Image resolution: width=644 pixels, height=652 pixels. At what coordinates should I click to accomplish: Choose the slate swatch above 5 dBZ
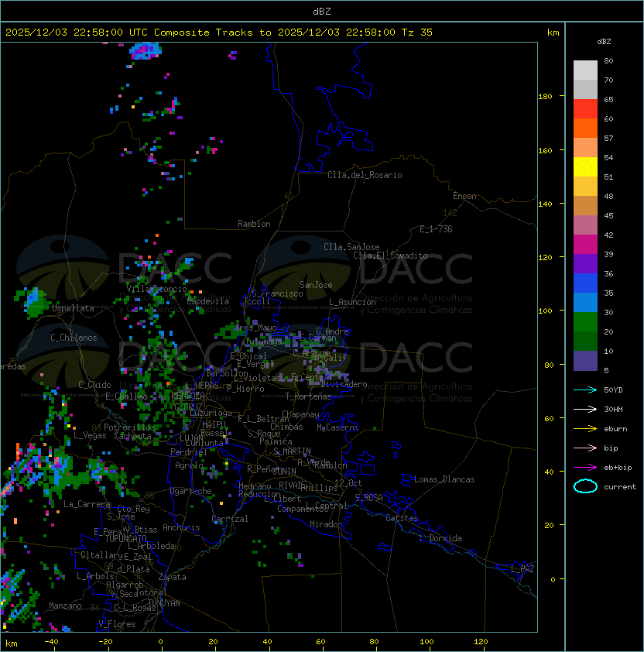click(x=585, y=361)
